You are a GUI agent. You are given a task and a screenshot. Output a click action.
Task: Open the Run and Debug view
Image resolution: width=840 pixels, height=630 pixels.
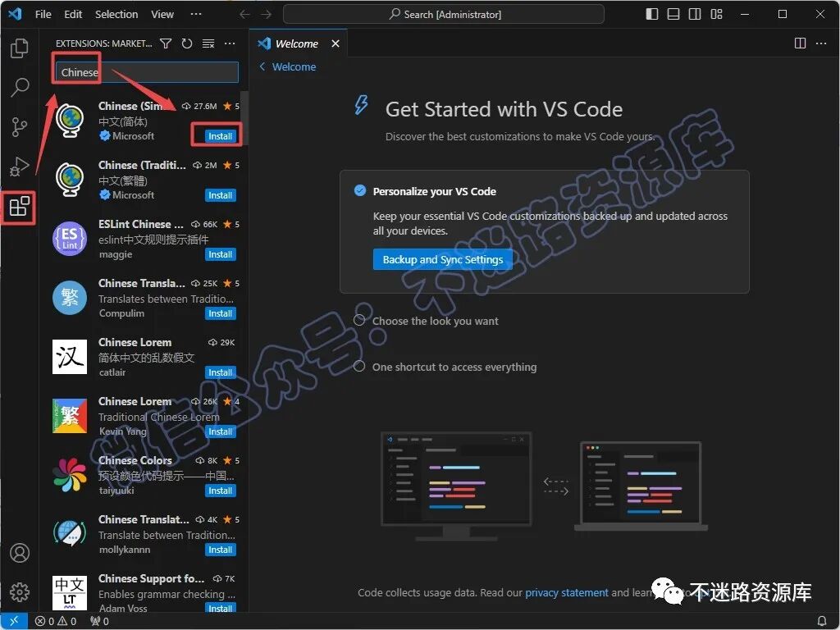[x=20, y=167]
